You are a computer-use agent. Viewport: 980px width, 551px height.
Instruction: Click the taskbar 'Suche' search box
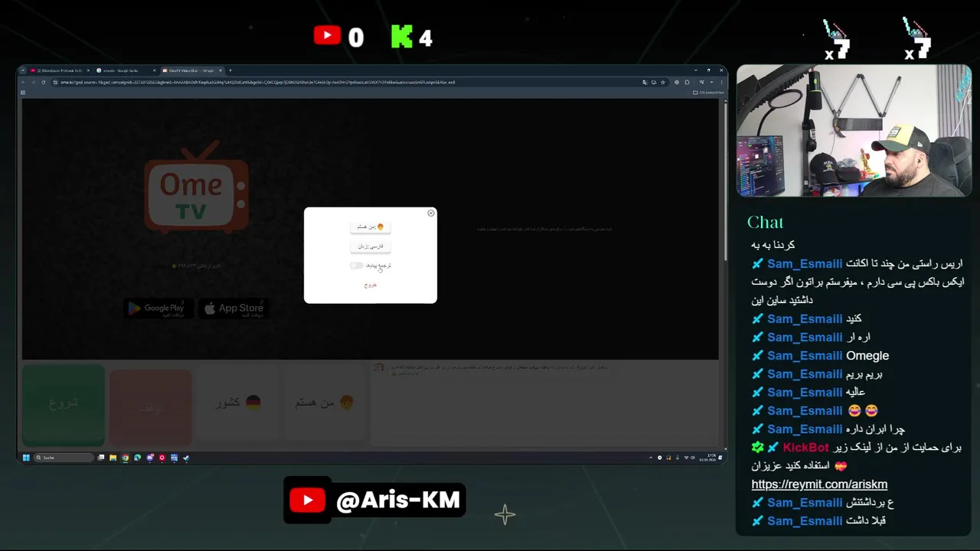pos(64,458)
